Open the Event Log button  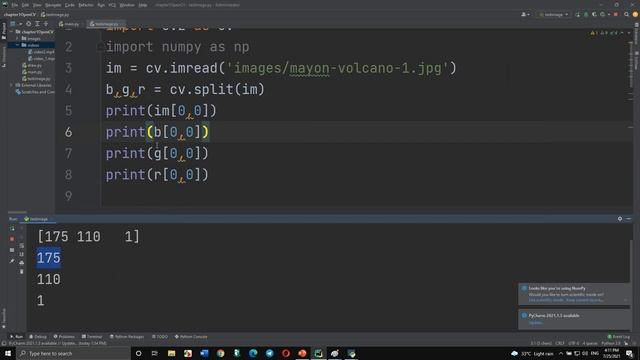coord(618,337)
